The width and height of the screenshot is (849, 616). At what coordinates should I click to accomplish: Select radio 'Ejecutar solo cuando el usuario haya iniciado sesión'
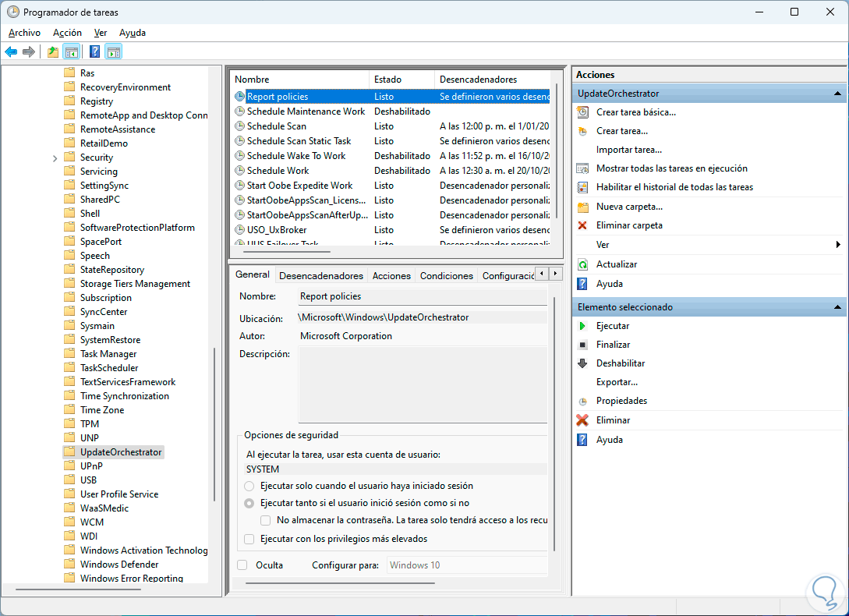(249, 486)
